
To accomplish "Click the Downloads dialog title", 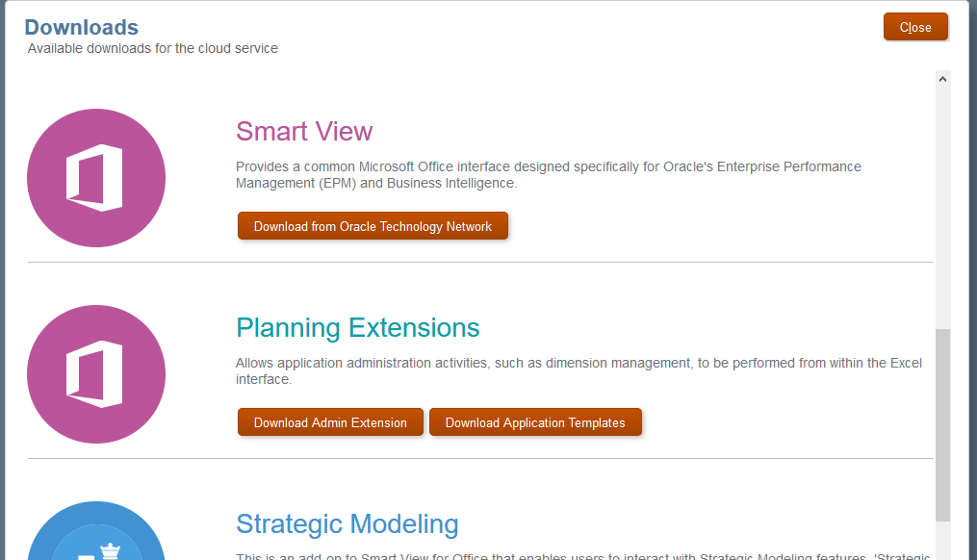I will [82, 27].
